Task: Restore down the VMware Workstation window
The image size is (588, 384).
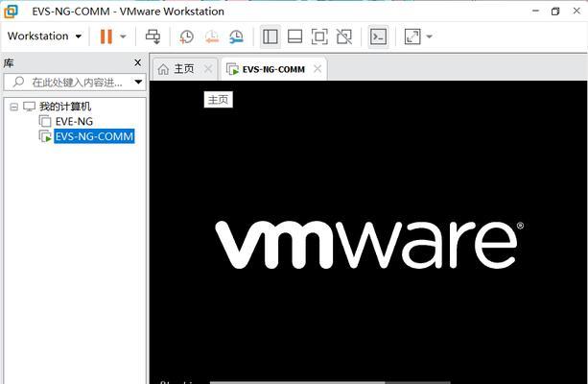Action: 555,11
